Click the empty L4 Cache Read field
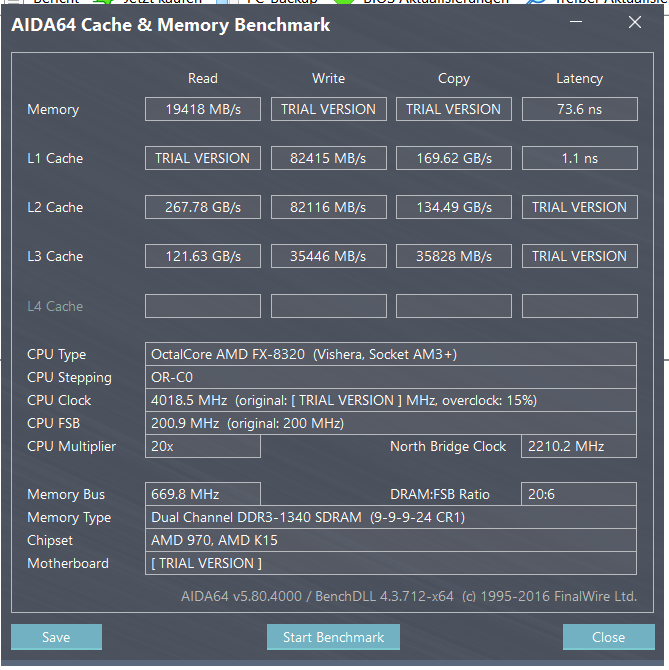Image resolution: width=669 pixels, height=670 pixels. (203, 306)
